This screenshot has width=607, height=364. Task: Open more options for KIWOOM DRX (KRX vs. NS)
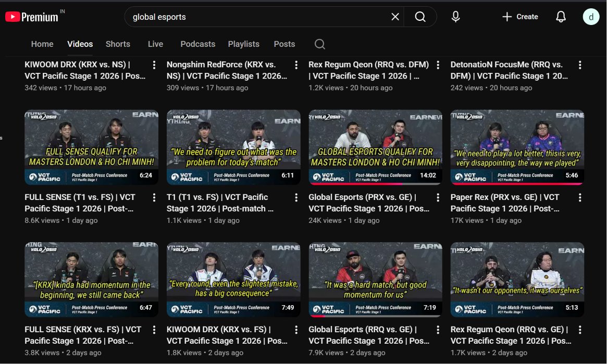click(x=154, y=65)
